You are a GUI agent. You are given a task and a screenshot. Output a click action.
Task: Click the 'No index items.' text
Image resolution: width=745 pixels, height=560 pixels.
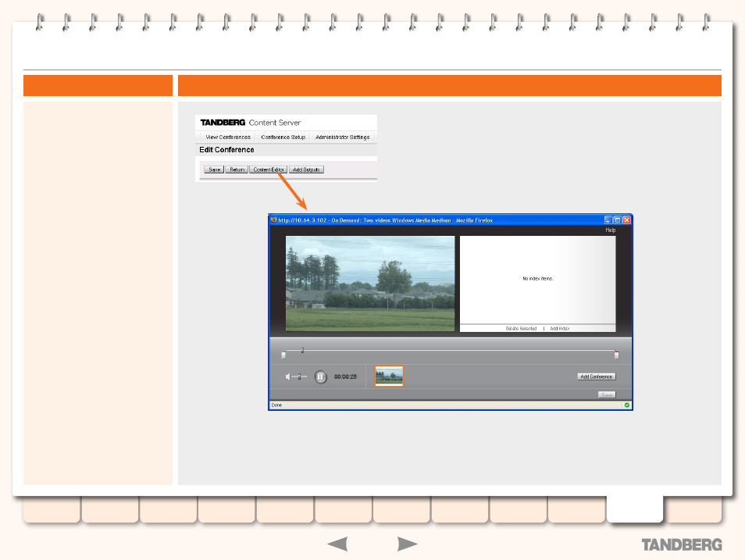pos(537,279)
